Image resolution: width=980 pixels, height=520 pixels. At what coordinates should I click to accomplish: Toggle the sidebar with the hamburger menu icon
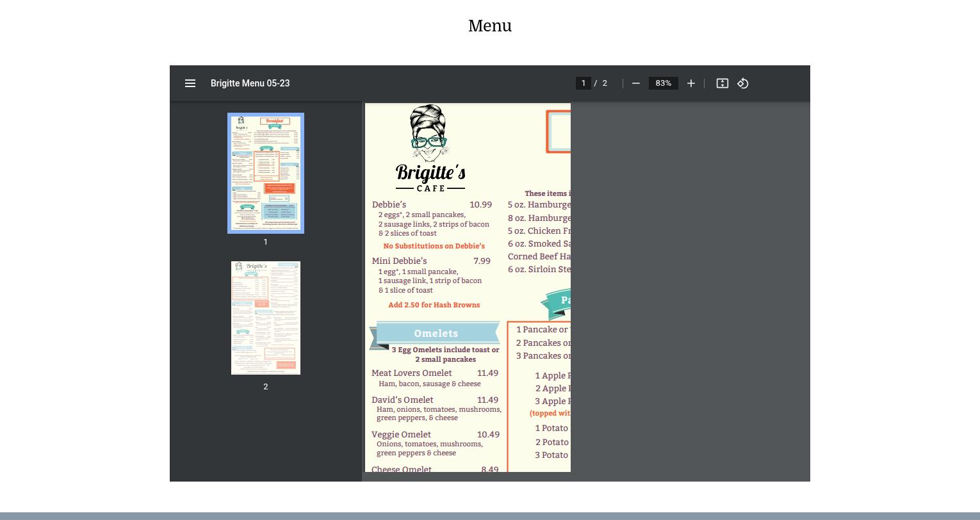point(190,83)
